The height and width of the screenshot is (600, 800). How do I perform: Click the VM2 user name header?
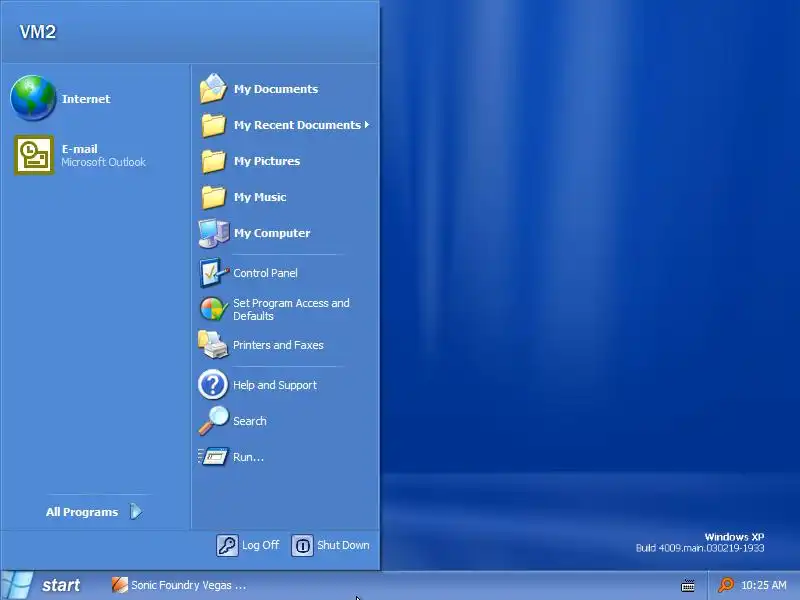tap(37, 32)
